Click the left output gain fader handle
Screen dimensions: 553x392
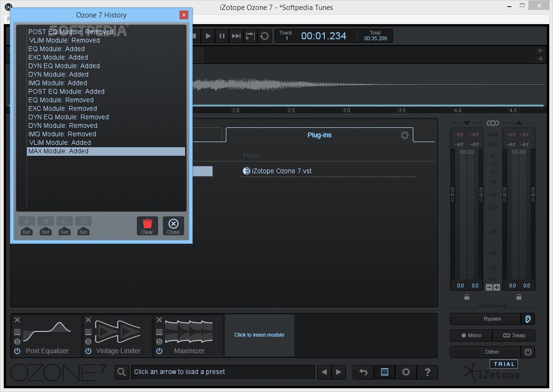(x=505, y=195)
